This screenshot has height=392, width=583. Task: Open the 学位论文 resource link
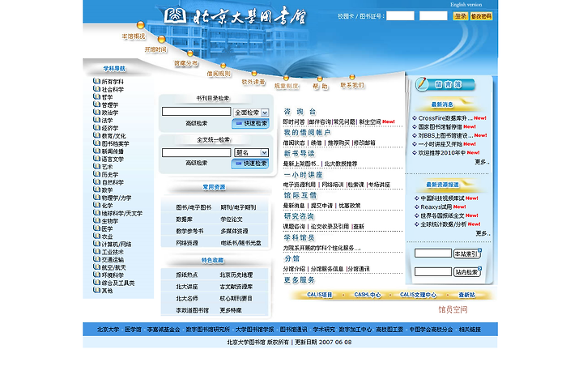[232, 219]
